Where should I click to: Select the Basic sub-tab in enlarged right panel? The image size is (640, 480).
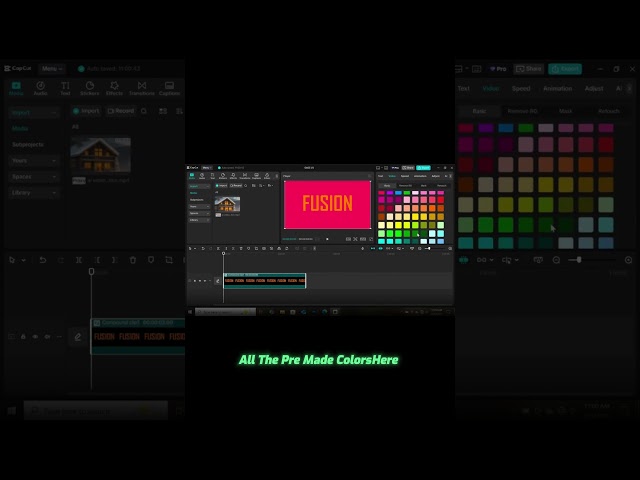479,111
